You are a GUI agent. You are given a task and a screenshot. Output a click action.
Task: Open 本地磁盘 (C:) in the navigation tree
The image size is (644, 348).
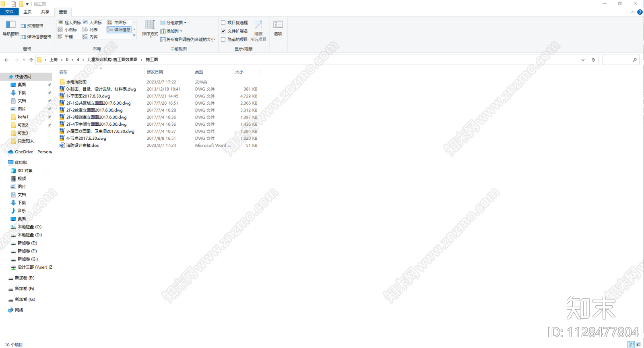(x=26, y=227)
